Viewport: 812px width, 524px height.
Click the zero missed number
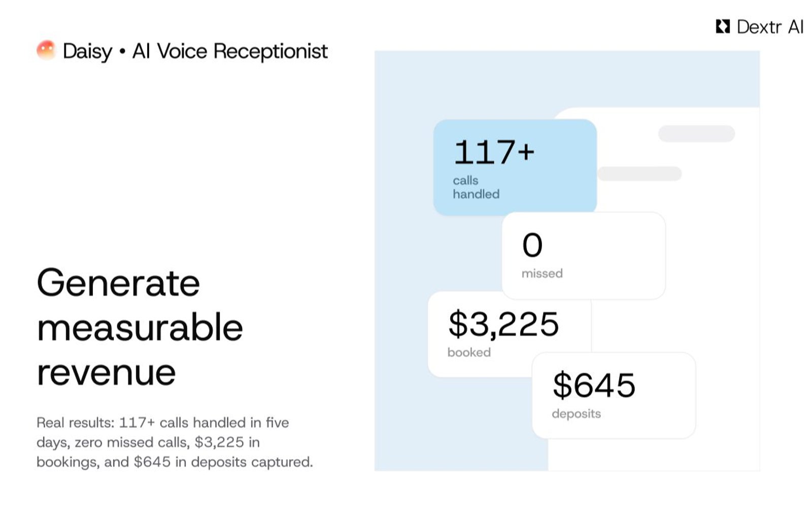click(532, 245)
